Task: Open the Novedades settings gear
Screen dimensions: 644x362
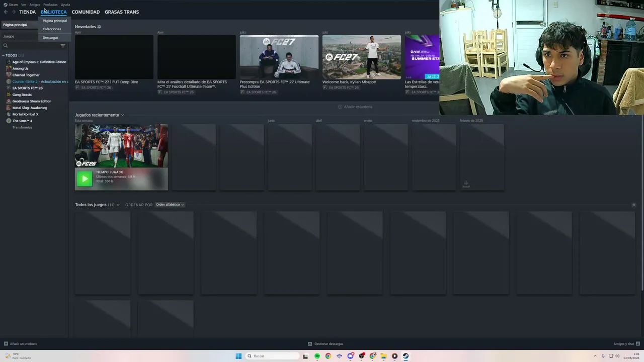Action: 99,27
